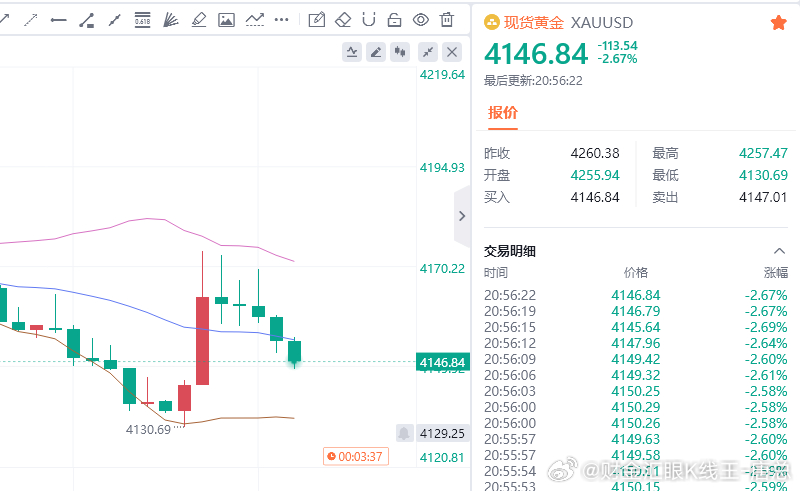Click the price alert bell icon
Screen dimensions: 800x491
point(404,433)
